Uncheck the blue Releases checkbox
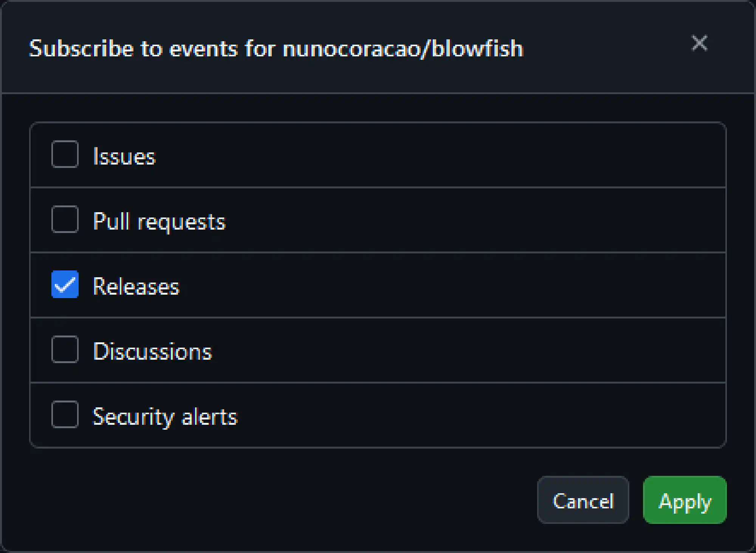 (x=65, y=284)
